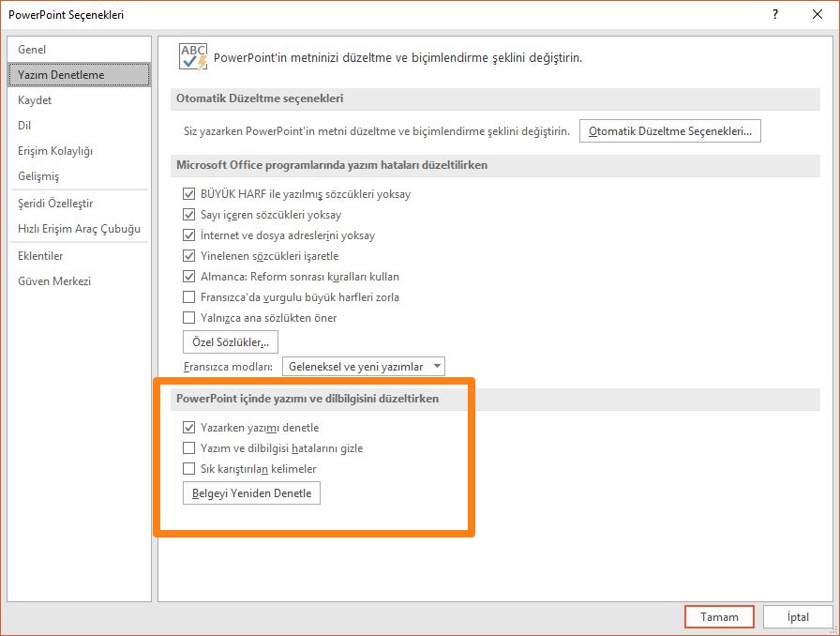Switch to the Gelişmiş category
Viewport: 840px width, 636px height.
80,176
